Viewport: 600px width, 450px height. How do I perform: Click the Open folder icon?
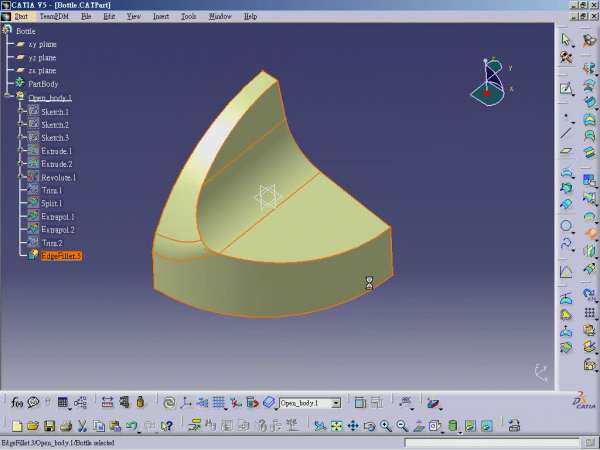coord(33,426)
